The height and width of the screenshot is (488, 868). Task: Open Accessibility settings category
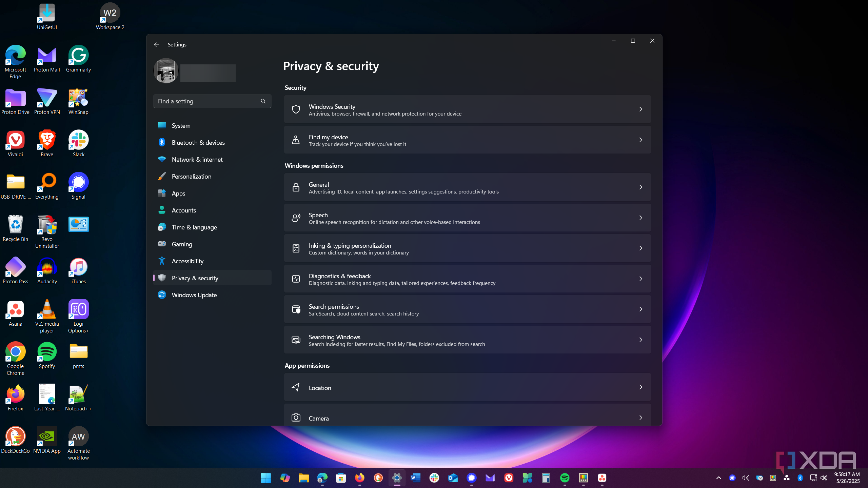click(212, 261)
